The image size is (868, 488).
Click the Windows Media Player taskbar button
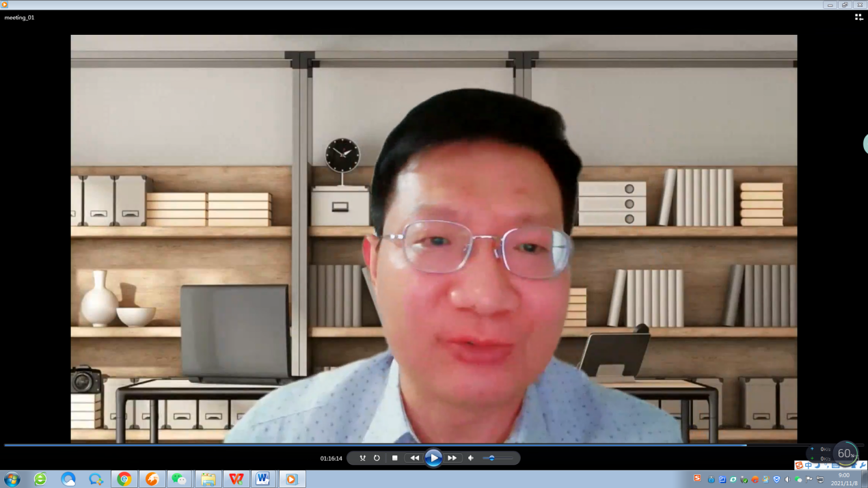[x=291, y=479]
